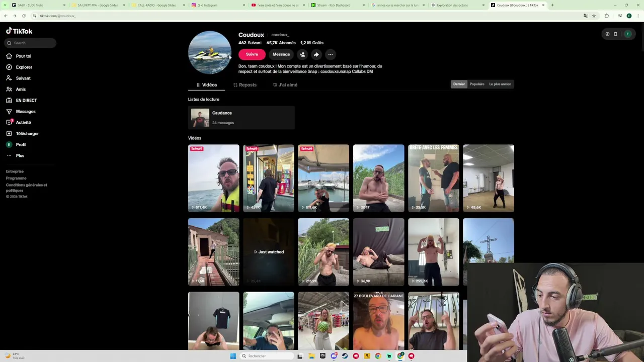The width and height of the screenshot is (644, 362).
Task: Open the 462 Suivant following list
Action: [250, 43]
